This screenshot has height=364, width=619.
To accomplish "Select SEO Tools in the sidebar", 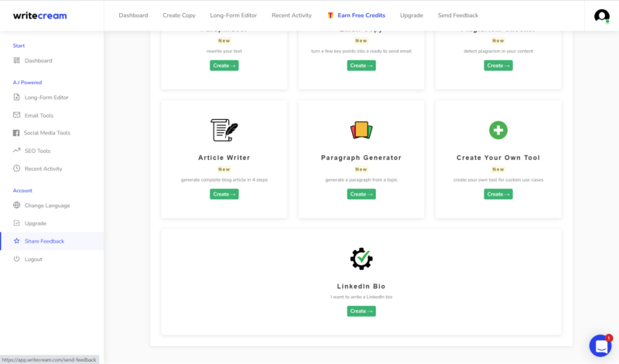I will click(37, 151).
